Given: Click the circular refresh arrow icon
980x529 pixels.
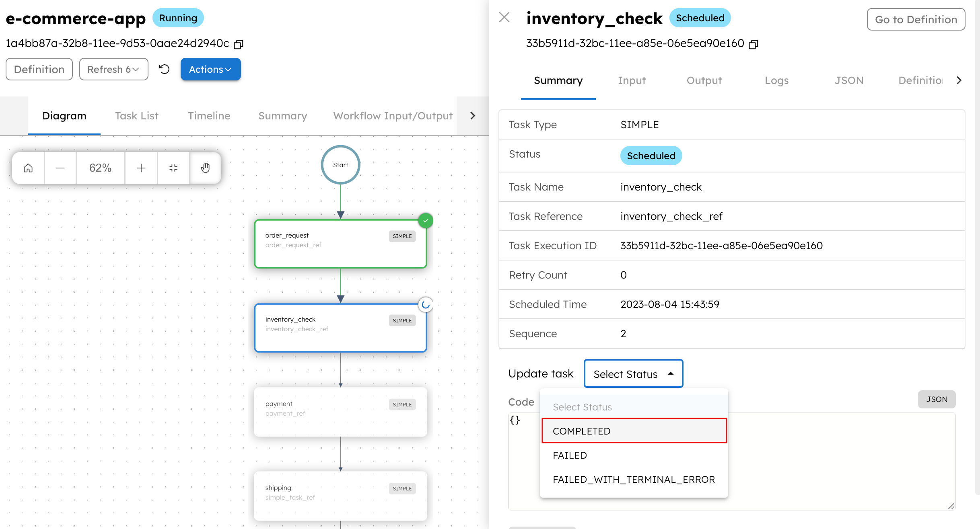Looking at the screenshot, I should [x=164, y=69].
